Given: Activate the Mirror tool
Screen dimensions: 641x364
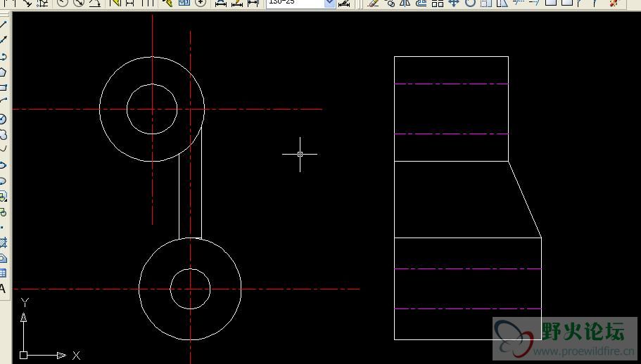Looking at the screenshot, I should pos(405,4).
